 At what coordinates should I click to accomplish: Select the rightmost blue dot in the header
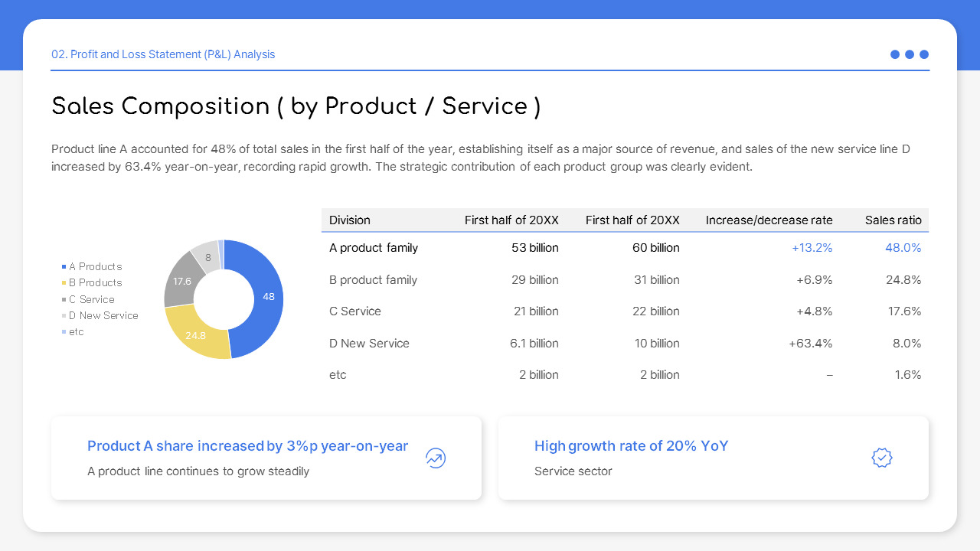point(924,54)
